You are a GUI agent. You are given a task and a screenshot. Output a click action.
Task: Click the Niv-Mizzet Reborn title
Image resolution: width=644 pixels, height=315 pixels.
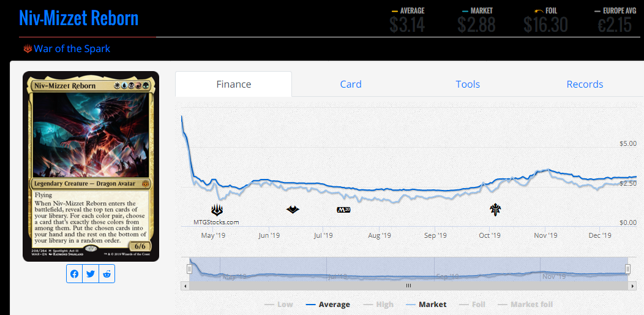[x=78, y=18]
